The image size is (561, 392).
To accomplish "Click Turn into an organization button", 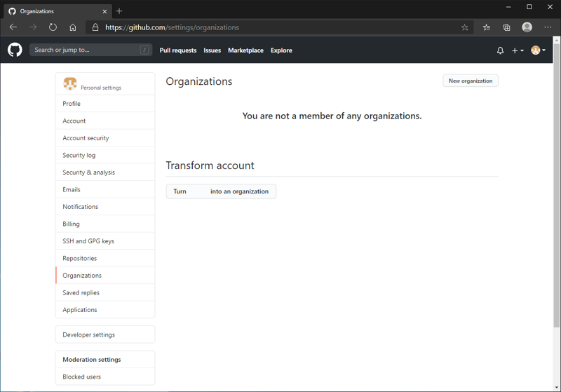I will 221,191.
